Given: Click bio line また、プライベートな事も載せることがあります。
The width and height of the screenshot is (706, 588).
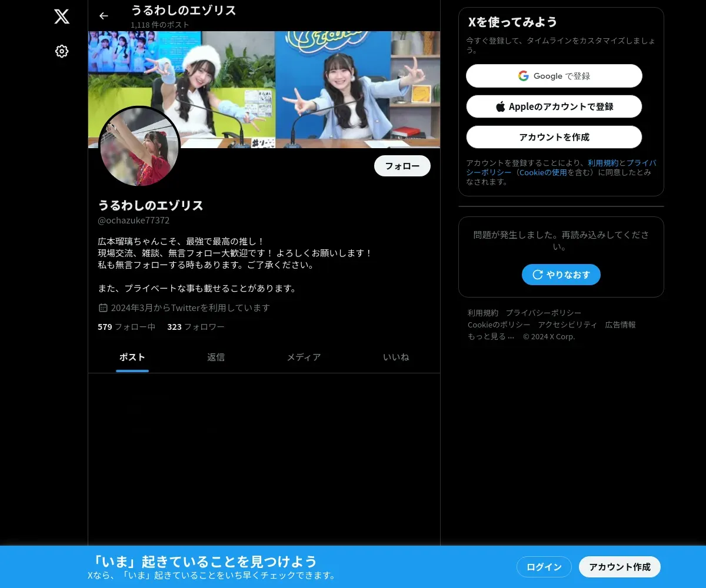Looking at the screenshot, I should pyautogui.click(x=197, y=288).
